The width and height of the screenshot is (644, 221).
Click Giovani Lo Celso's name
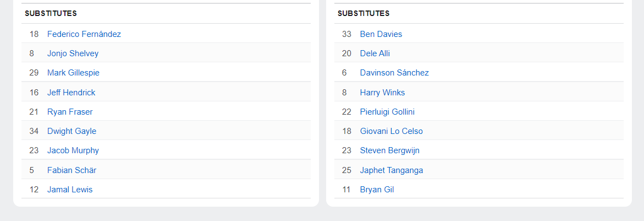392,131
